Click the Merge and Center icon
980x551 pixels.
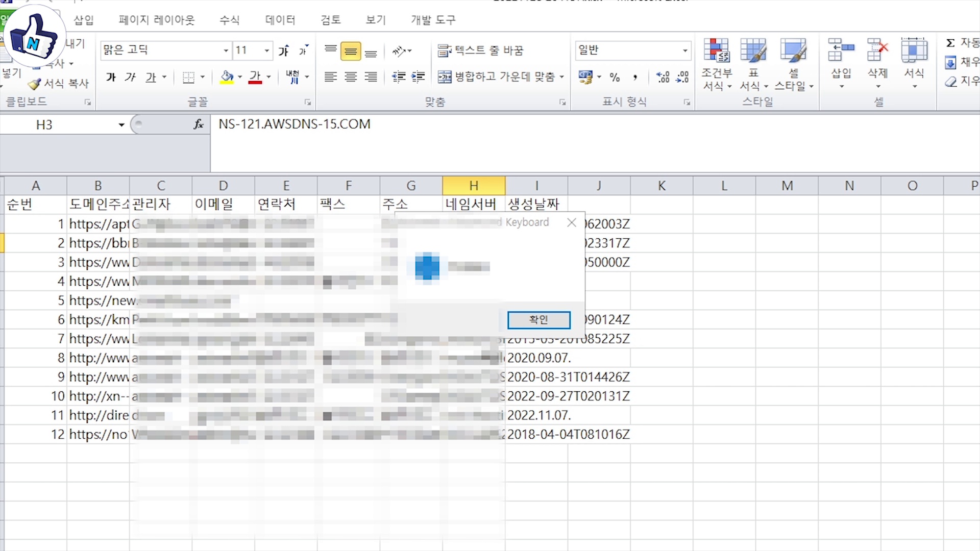coord(445,77)
